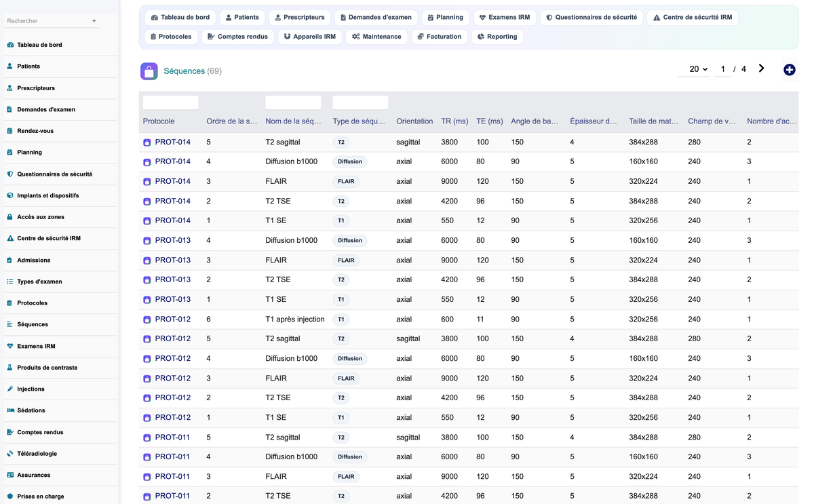The height and width of the screenshot is (504, 814).
Task: Open PROT-014 link in T2 sagittal row
Action: pos(172,142)
